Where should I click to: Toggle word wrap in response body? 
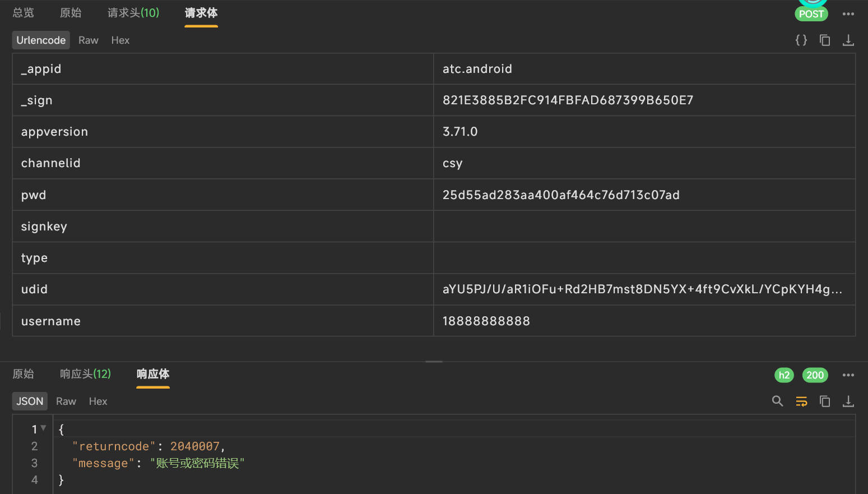pyautogui.click(x=801, y=401)
